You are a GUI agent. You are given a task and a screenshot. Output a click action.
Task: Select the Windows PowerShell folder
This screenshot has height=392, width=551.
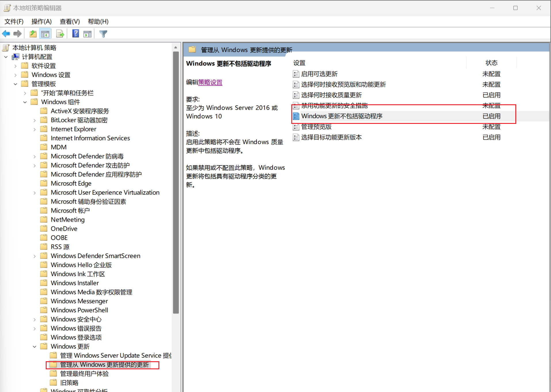(79, 310)
